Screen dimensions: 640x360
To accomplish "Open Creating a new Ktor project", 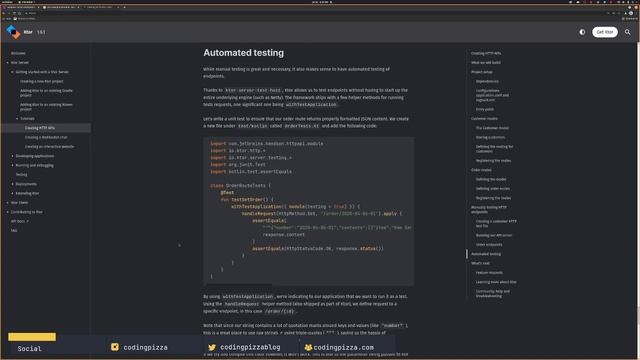I will click(x=42, y=81).
